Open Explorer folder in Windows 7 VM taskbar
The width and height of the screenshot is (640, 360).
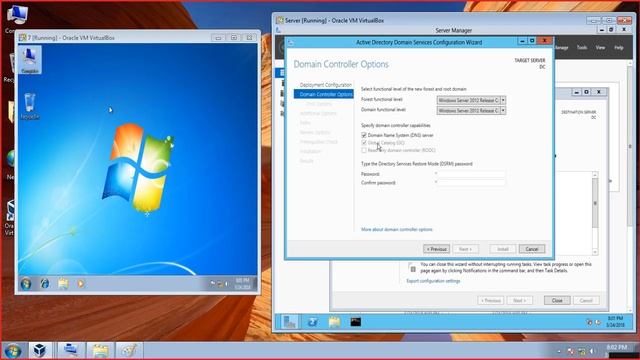click(63, 283)
